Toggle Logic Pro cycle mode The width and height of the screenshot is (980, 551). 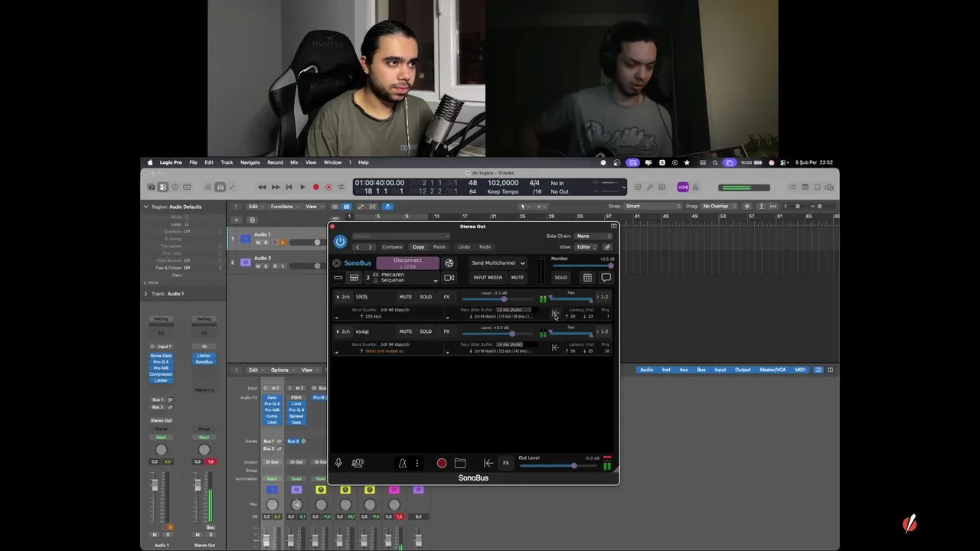[341, 187]
